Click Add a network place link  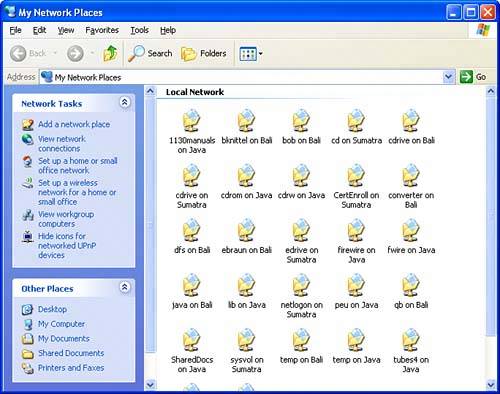pyautogui.click(x=74, y=124)
